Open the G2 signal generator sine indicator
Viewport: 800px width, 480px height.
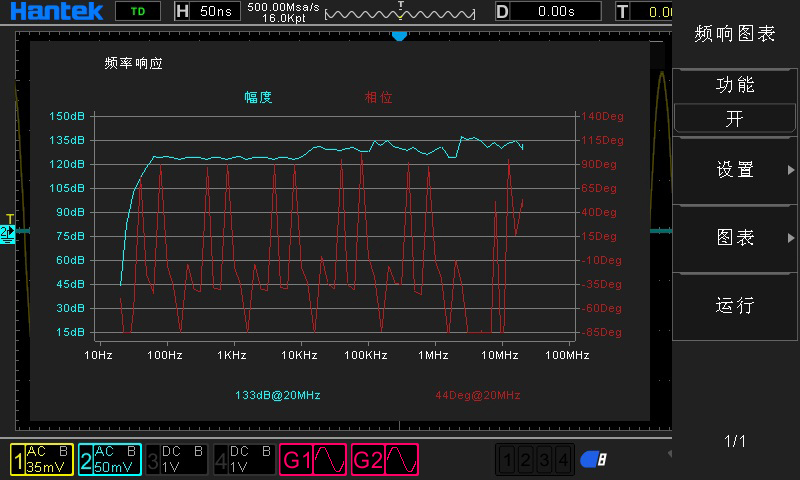pos(385,460)
